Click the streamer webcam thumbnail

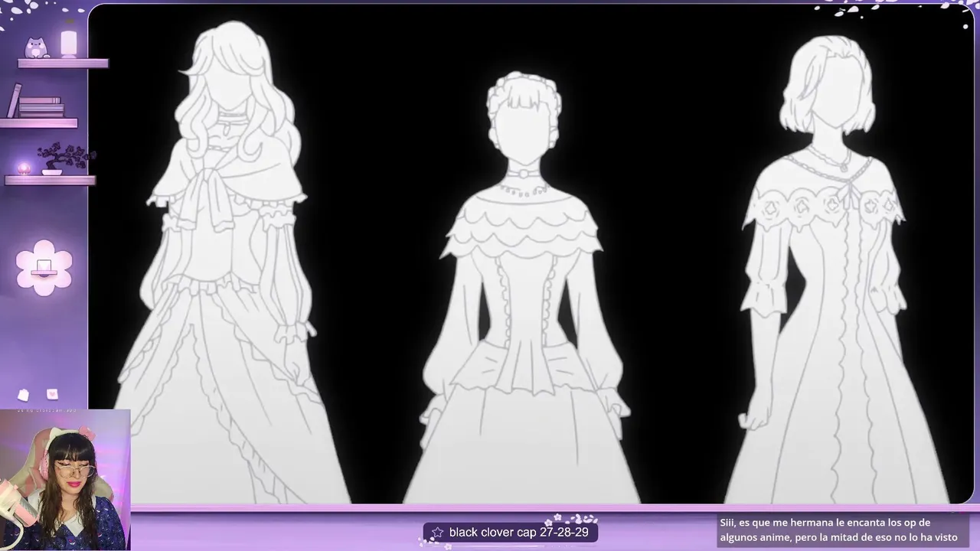coord(65,480)
